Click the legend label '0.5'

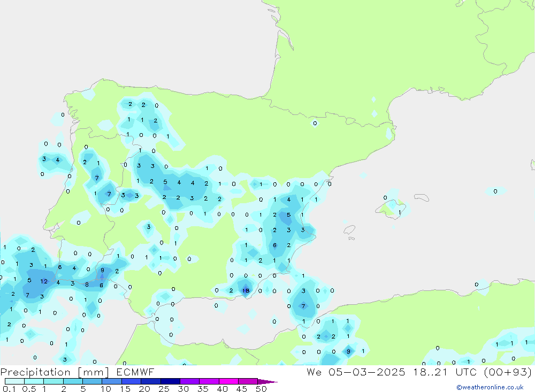pyautogui.click(x=29, y=389)
